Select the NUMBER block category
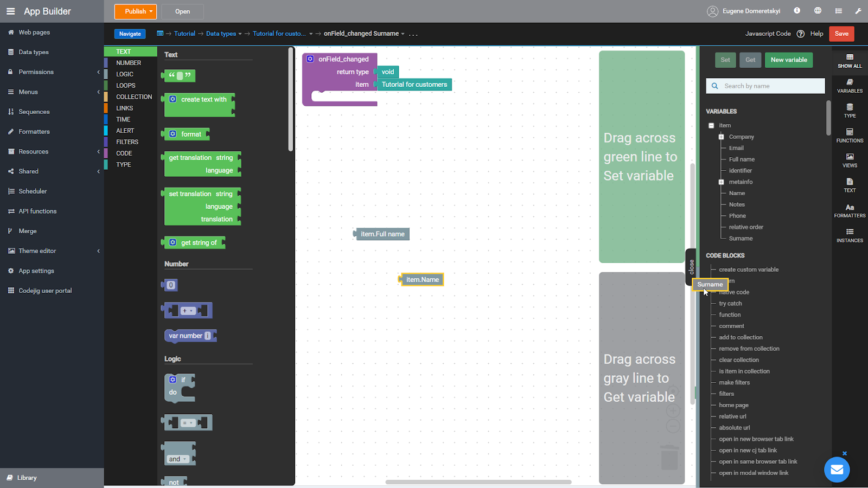 (131, 63)
